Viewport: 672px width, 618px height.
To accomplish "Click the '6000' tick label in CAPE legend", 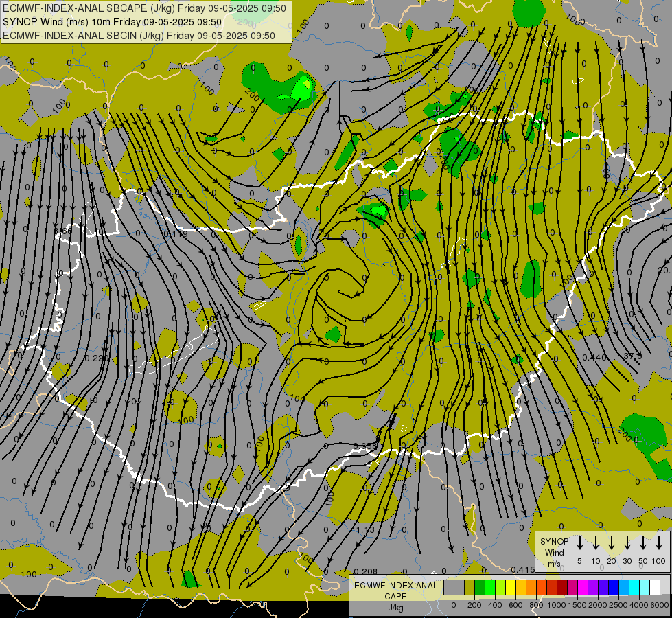I will click(x=660, y=605).
